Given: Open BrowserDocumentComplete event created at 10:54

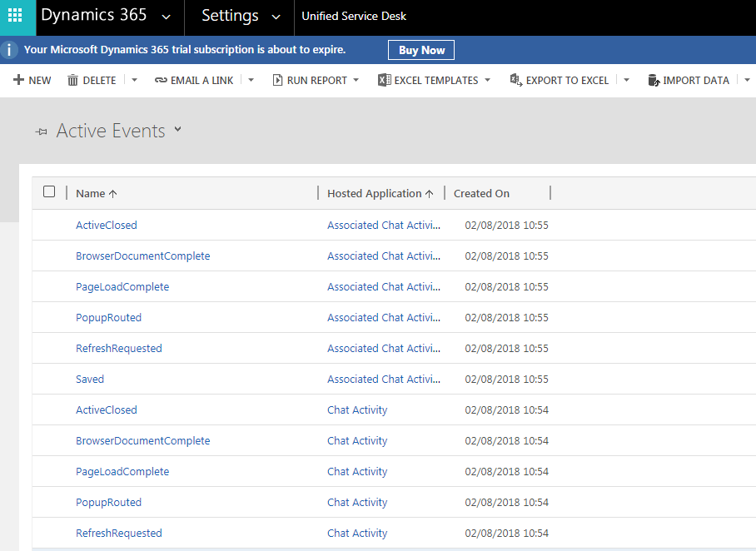Looking at the screenshot, I should pos(142,441).
